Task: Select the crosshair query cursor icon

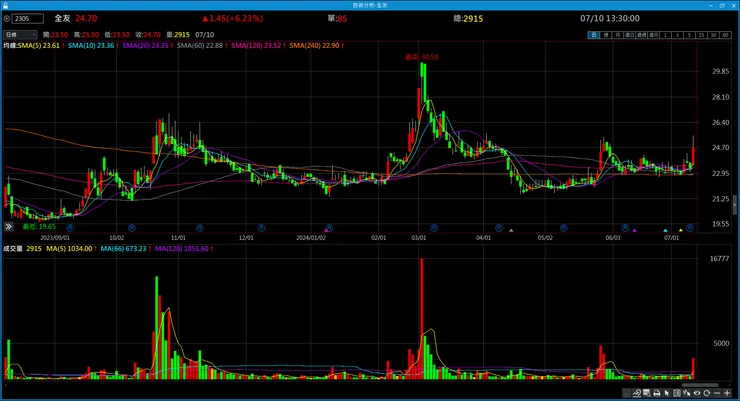Action: tap(687, 393)
